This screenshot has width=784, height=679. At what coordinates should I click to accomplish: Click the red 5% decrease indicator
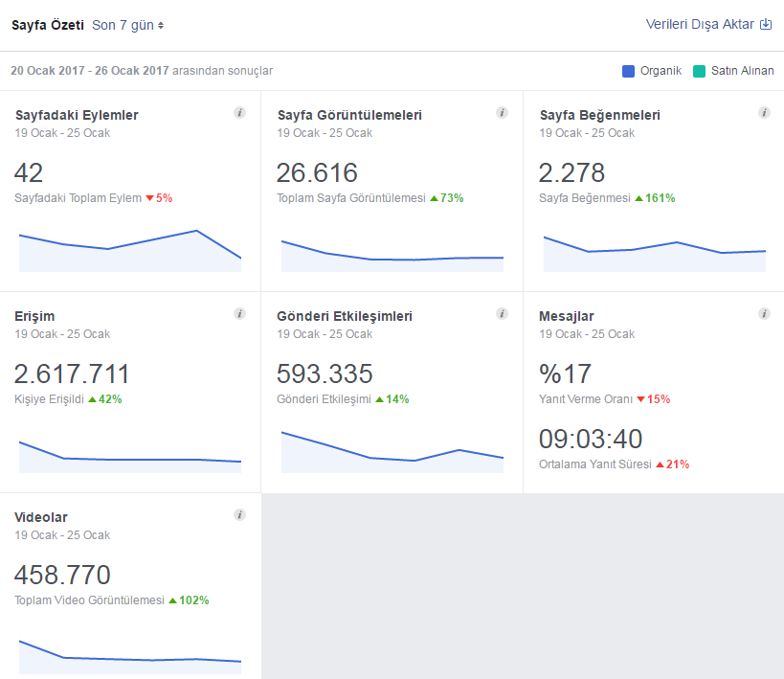click(x=159, y=198)
